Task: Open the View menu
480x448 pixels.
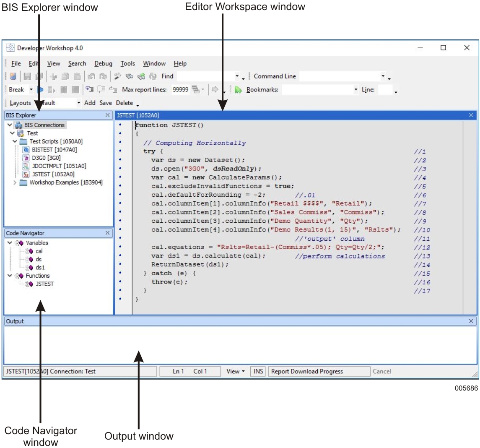Action: (54, 63)
